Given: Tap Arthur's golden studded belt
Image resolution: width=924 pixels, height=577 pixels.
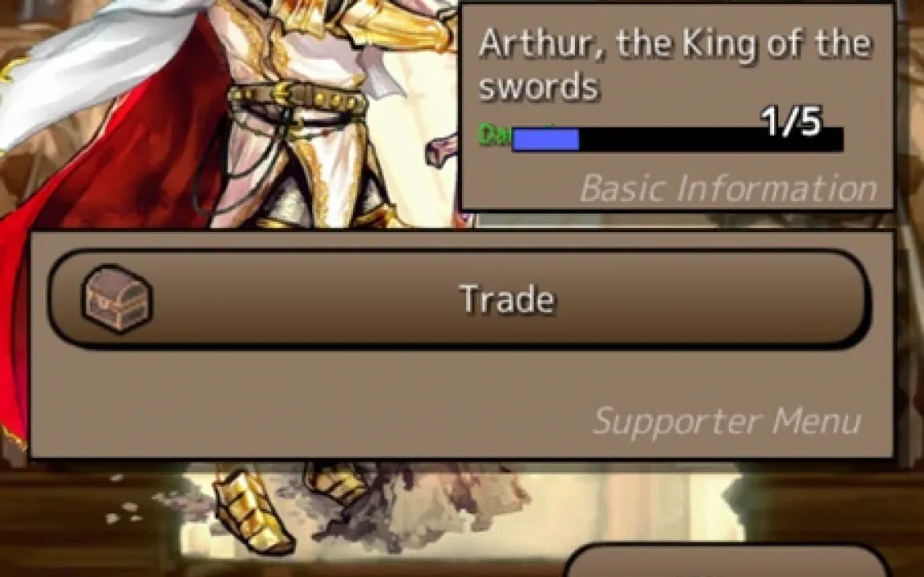Looking at the screenshot, I should tap(298, 98).
